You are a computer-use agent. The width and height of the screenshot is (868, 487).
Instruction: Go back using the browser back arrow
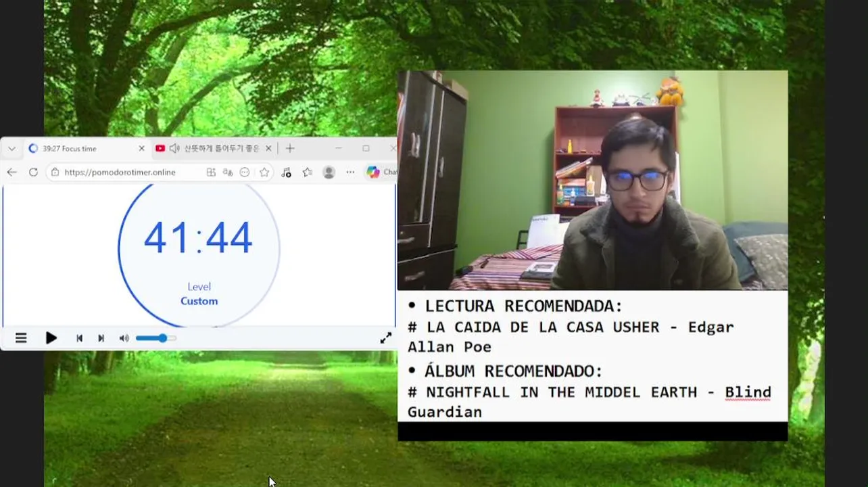pos(11,172)
